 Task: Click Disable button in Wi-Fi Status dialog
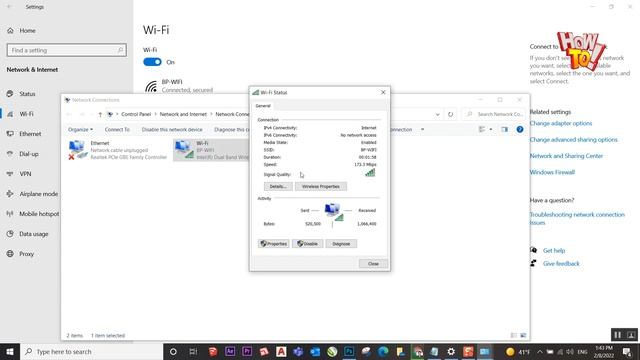(x=307, y=244)
